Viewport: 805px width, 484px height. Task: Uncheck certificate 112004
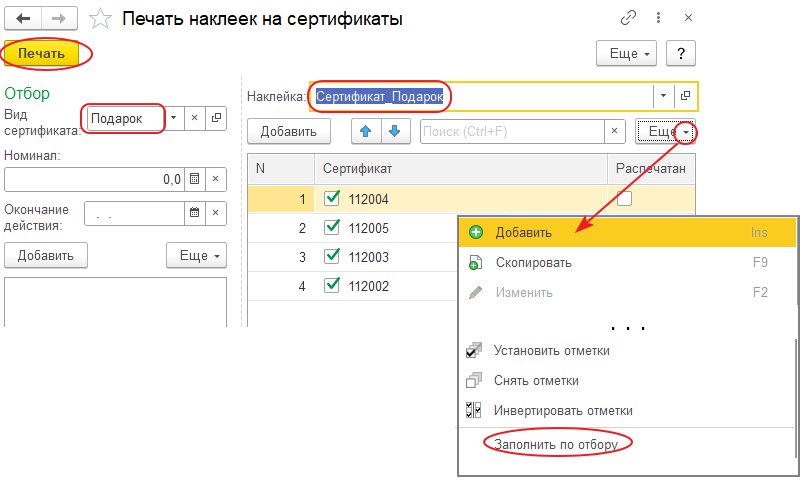[332, 198]
